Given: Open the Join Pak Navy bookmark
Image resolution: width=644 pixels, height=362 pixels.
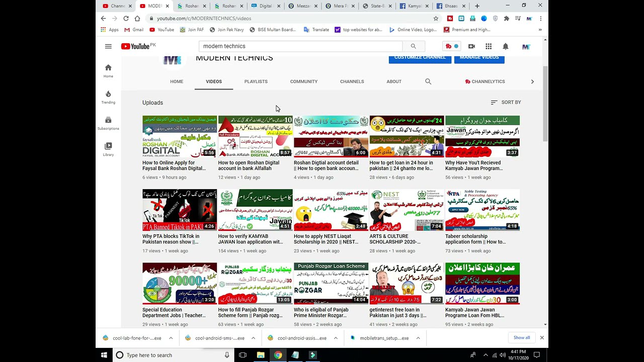Looking at the screenshot, I should point(227,30).
